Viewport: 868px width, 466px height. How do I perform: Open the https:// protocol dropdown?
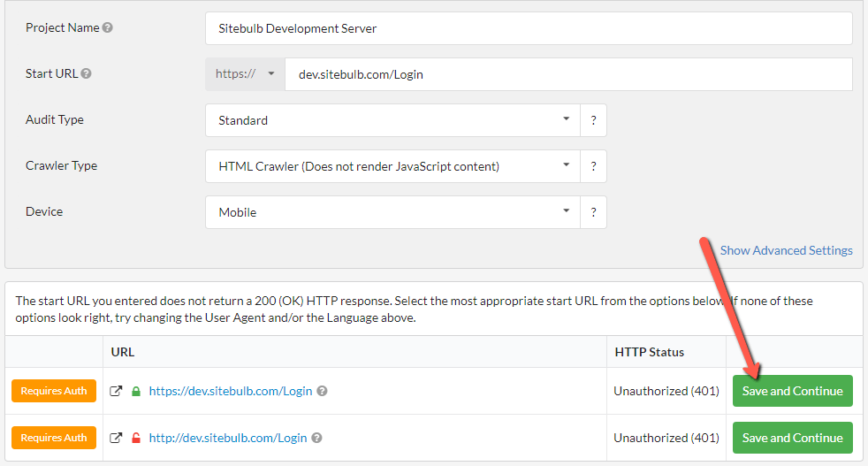[245, 74]
